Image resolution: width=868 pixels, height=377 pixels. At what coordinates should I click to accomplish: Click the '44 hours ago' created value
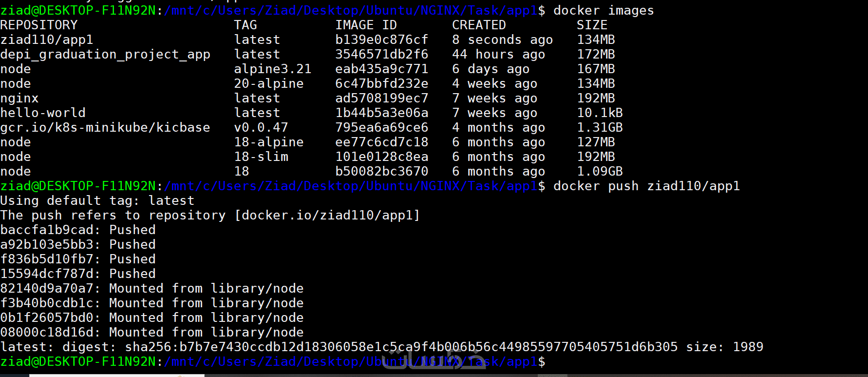[499, 54]
